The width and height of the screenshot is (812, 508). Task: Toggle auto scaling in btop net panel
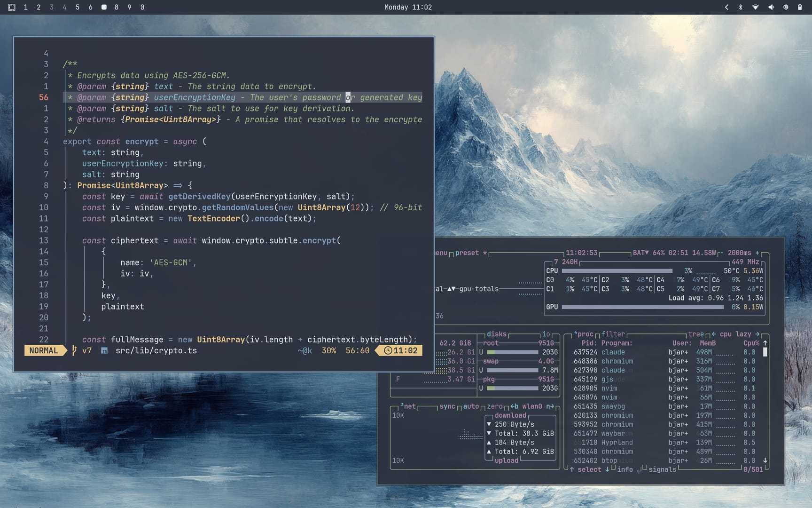pyautogui.click(x=471, y=406)
